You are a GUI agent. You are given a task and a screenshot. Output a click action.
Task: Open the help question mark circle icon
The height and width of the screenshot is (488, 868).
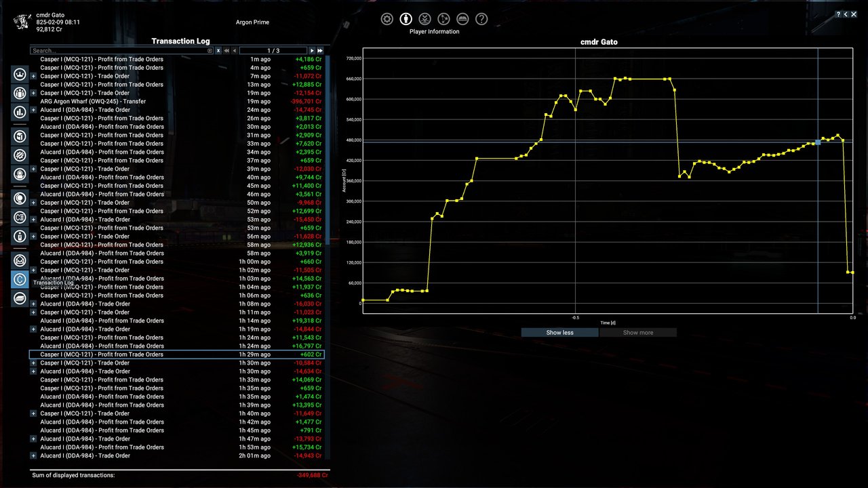click(481, 19)
